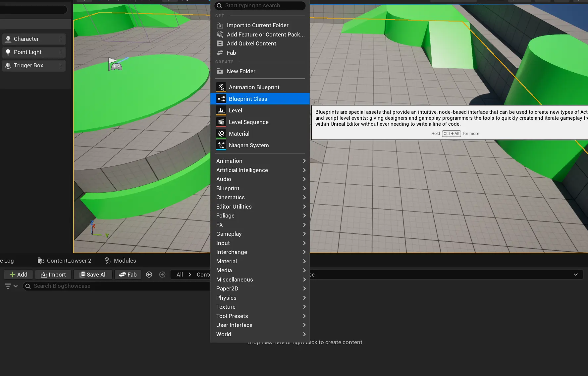Place the Trigger Box actor
588x376 pixels.
click(34, 66)
